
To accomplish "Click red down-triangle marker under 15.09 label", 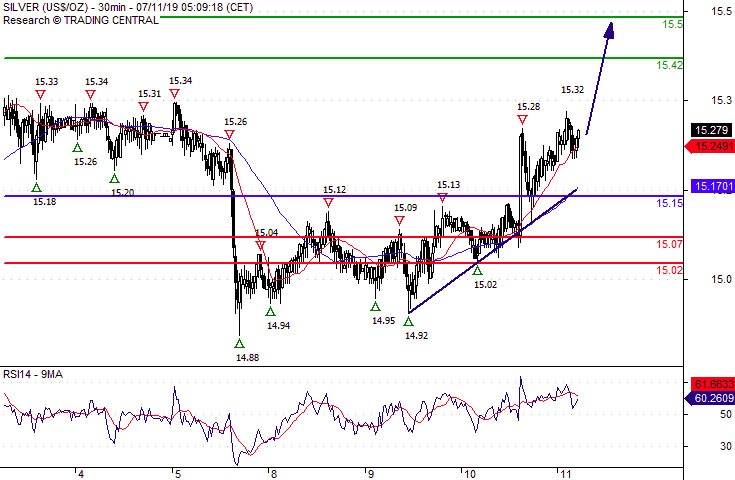I will coord(399,221).
